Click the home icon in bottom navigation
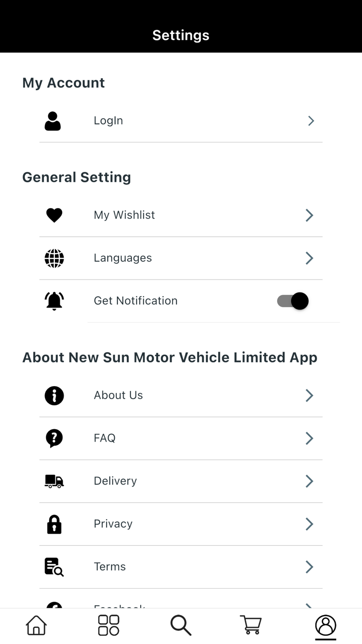 [x=35, y=625]
